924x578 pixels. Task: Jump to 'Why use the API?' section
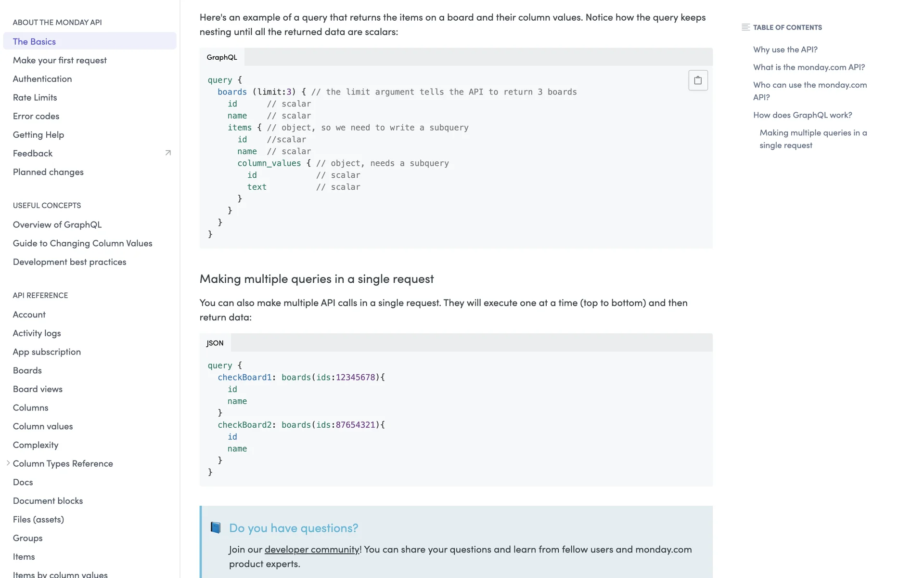[785, 50]
